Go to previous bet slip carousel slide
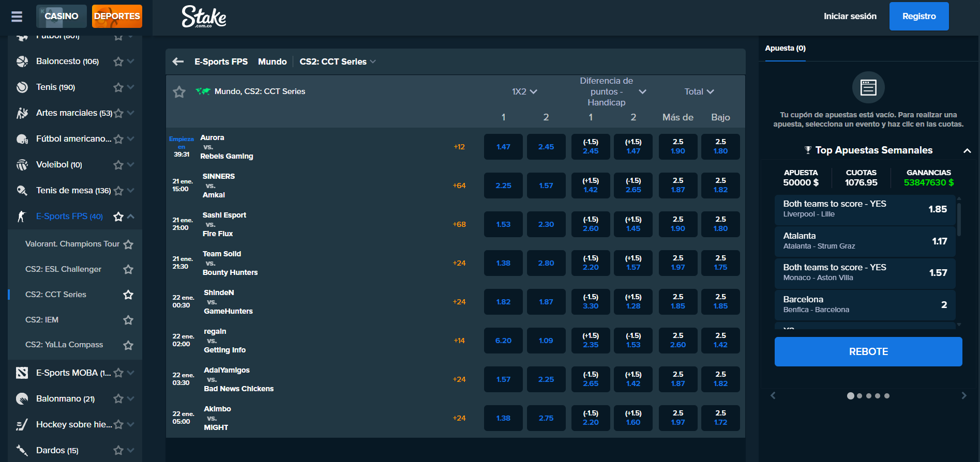The height and width of the screenshot is (462, 980). tap(773, 396)
